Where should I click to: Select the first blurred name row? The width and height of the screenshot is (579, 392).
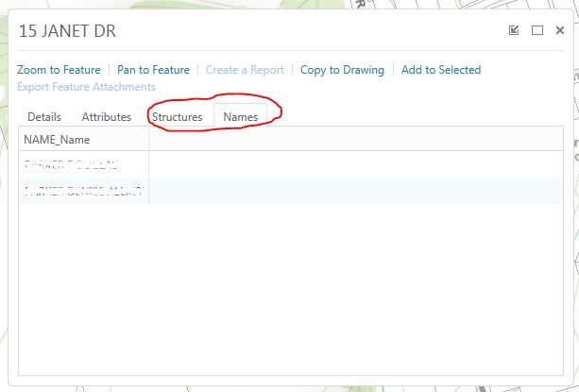point(291,164)
